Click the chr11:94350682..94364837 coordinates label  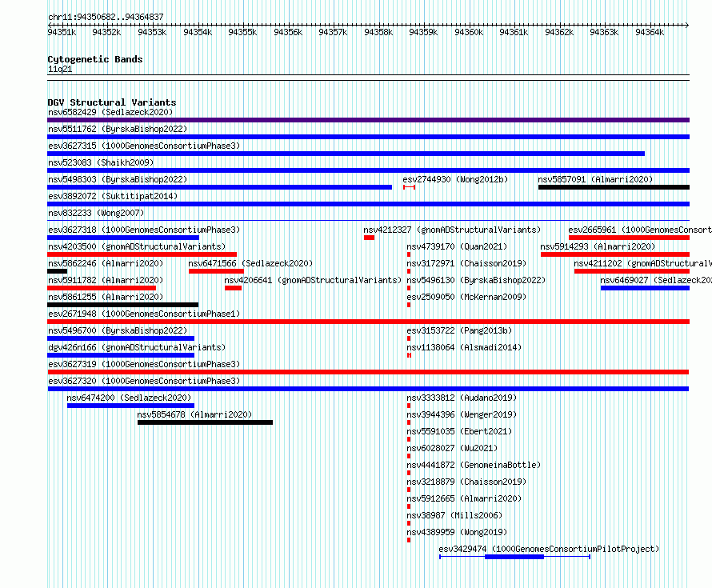pos(106,17)
